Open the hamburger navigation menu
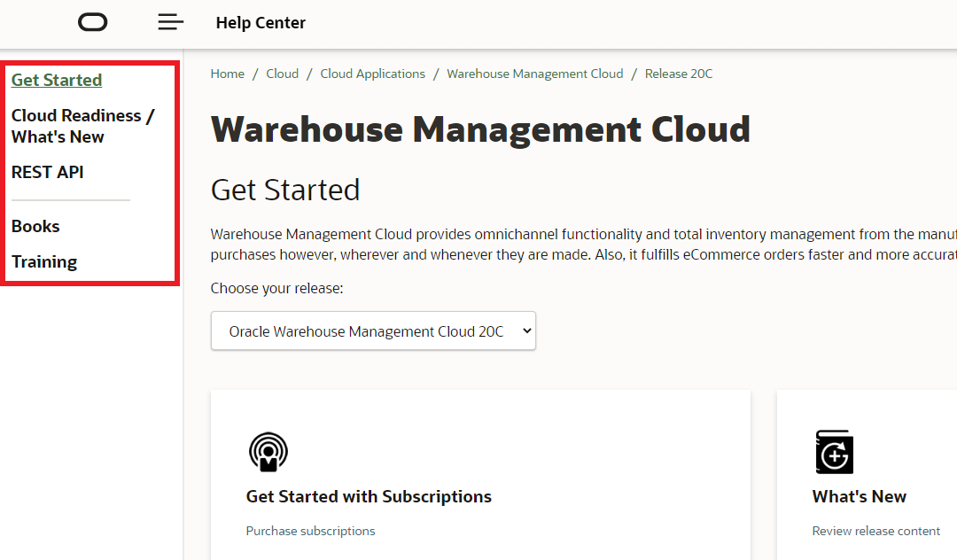The image size is (957, 560). pos(170,21)
